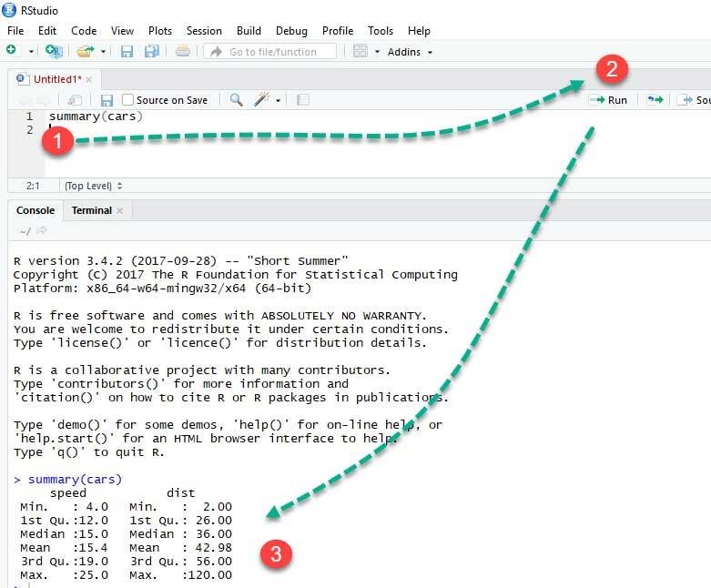
Task: Click the editor Save document icon
Action: 107,100
